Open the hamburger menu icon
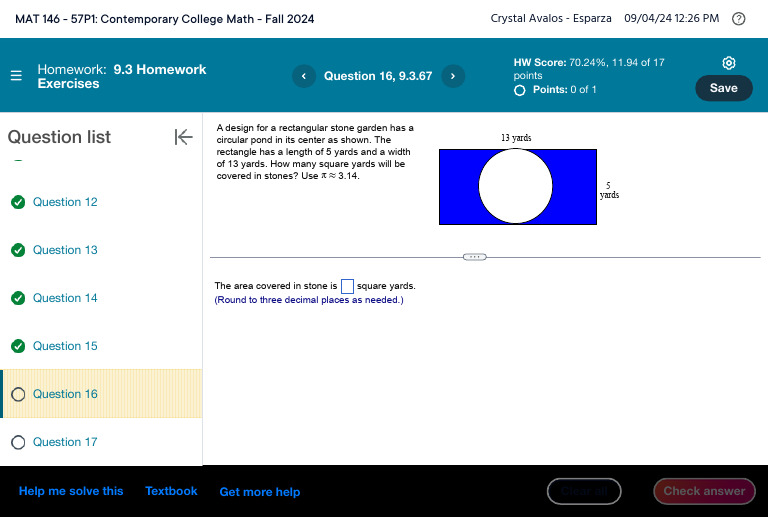 16,76
